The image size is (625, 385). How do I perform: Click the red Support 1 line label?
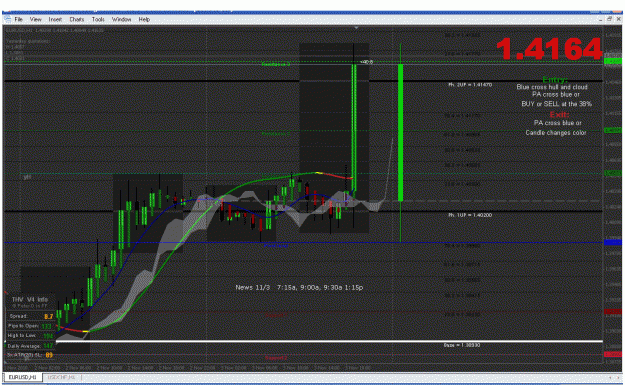click(x=276, y=315)
